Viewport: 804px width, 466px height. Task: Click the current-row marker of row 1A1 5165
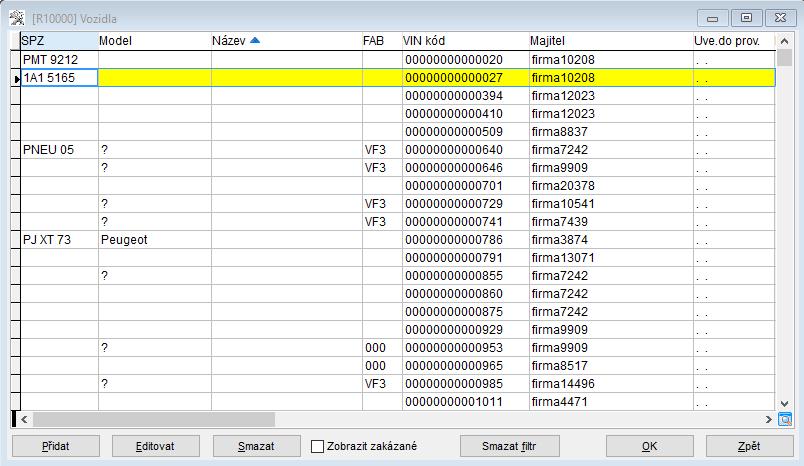[15, 78]
